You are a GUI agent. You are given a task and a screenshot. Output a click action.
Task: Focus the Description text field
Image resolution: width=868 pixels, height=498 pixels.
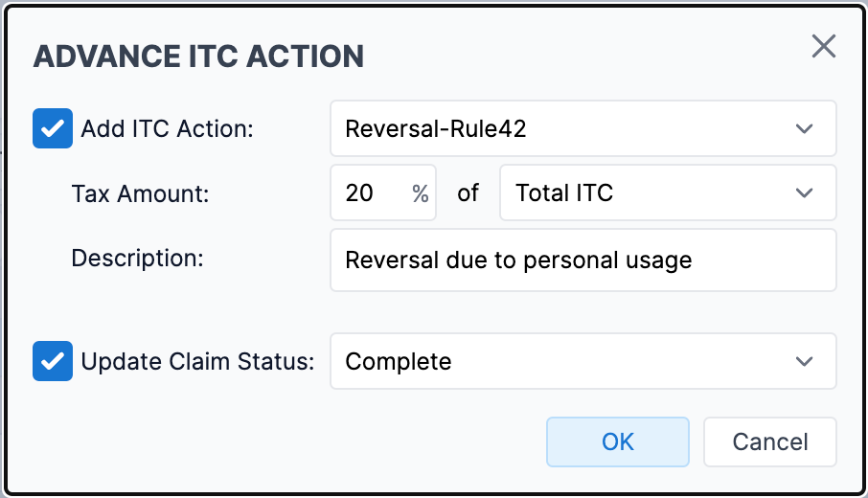click(582, 260)
